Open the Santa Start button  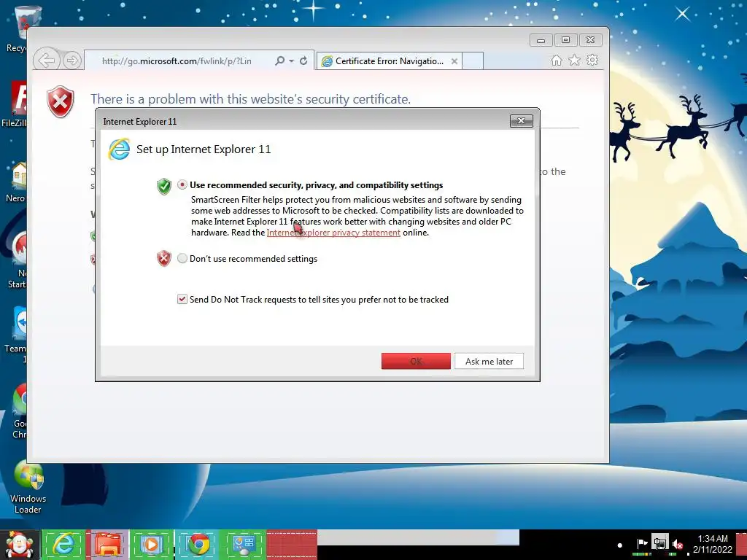pyautogui.click(x=19, y=545)
